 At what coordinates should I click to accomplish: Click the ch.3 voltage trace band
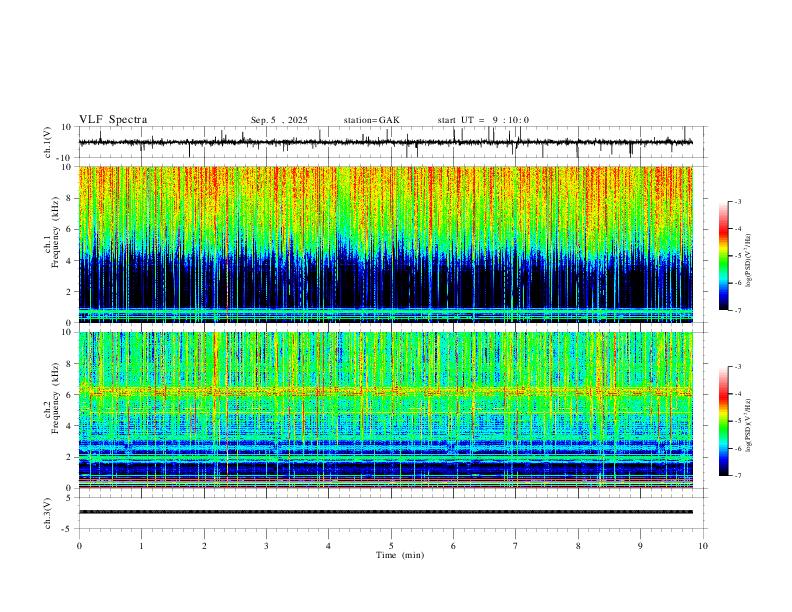tap(386, 512)
